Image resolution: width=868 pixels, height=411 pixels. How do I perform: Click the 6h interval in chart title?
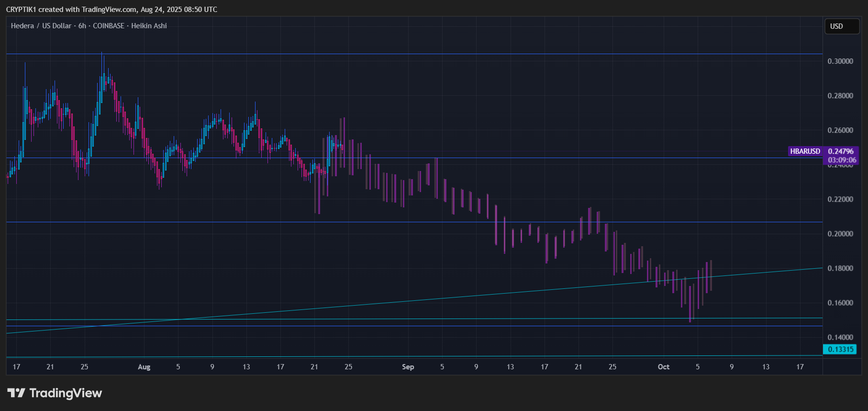(82, 26)
